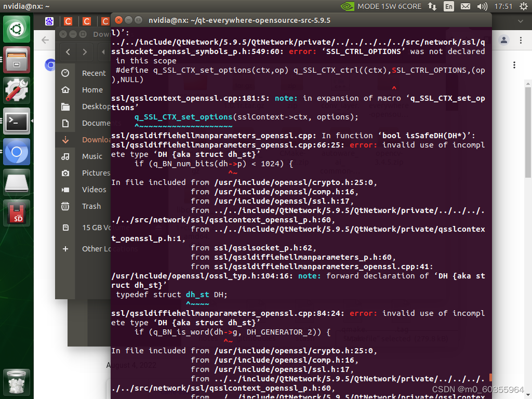Open browser three-dot menu
This screenshot has height=399, width=532.
pos(521,40)
